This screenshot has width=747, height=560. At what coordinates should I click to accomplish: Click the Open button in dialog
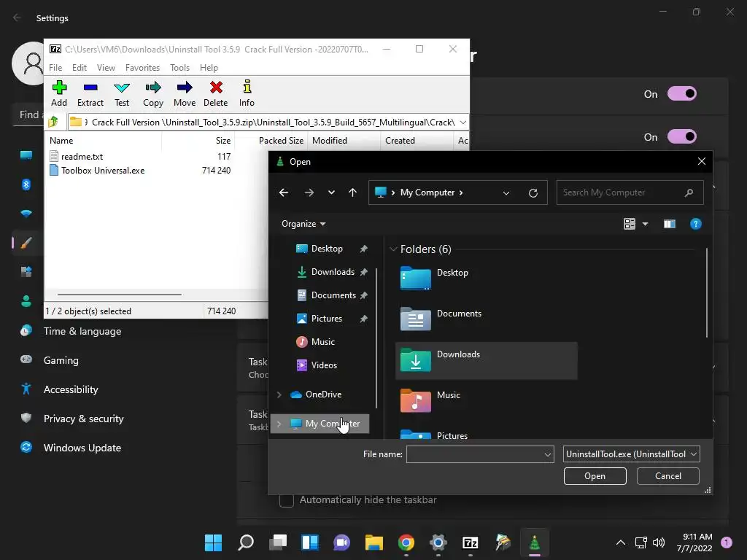click(x=595, y=475)
